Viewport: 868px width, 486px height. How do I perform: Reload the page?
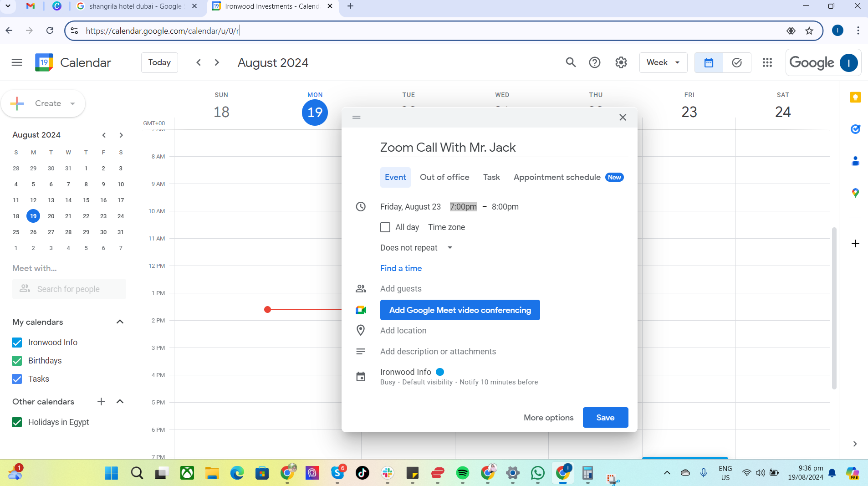coord(50,31)
